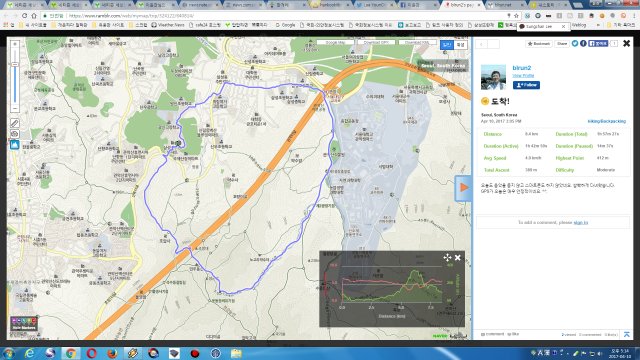The image size is (640, 360).
Task: Zoom in with the map plus button
Action: pos(15,44)
